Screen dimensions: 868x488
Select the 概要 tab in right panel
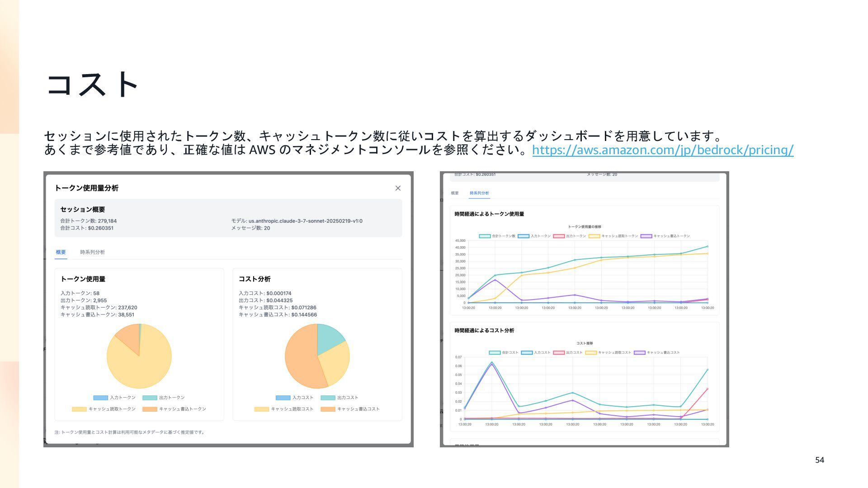pos(454,193)
